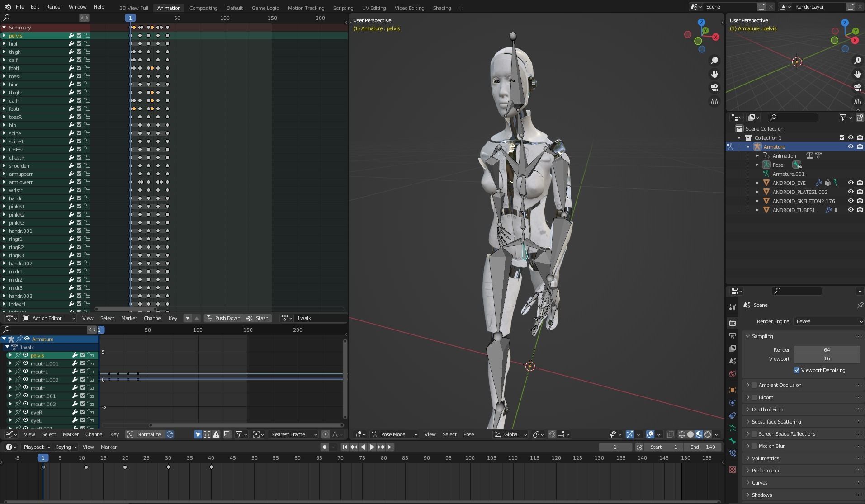The width and height of the screenshot is (865, 504).
Task: Toggle lock icon on footl channel
Action: (x=87, y=68)
